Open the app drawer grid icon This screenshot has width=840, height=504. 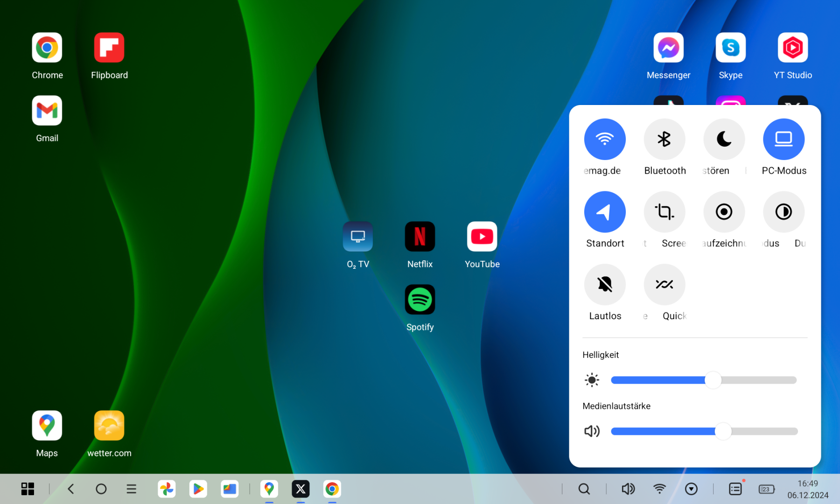click(x=28, y=489)
